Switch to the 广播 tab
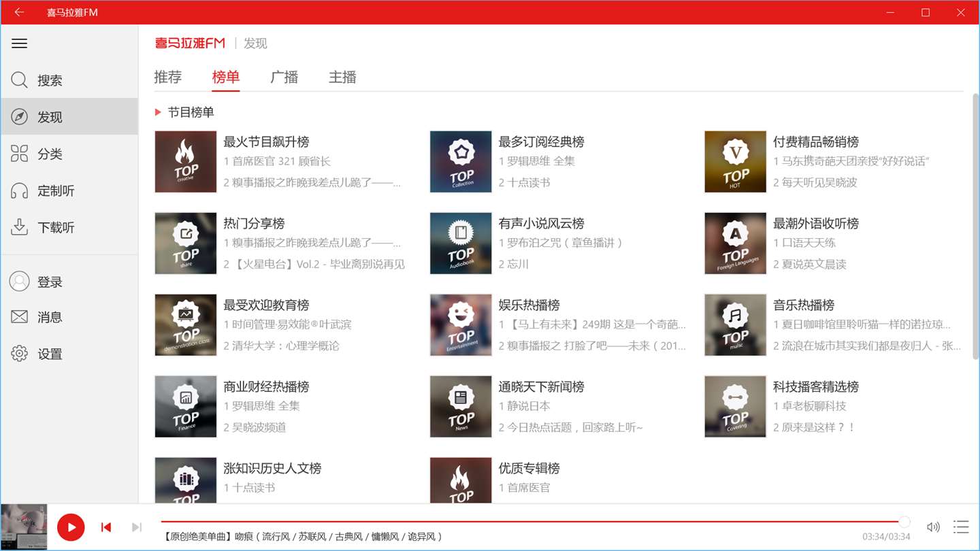The image size is (980, 551). 284,77
